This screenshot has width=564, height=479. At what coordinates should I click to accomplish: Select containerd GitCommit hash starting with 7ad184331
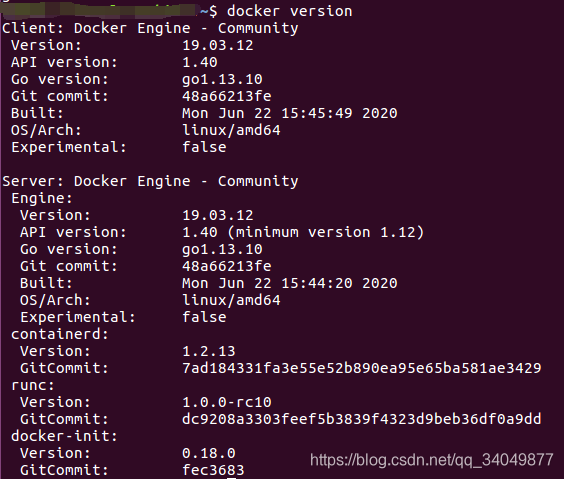(361, 368)
